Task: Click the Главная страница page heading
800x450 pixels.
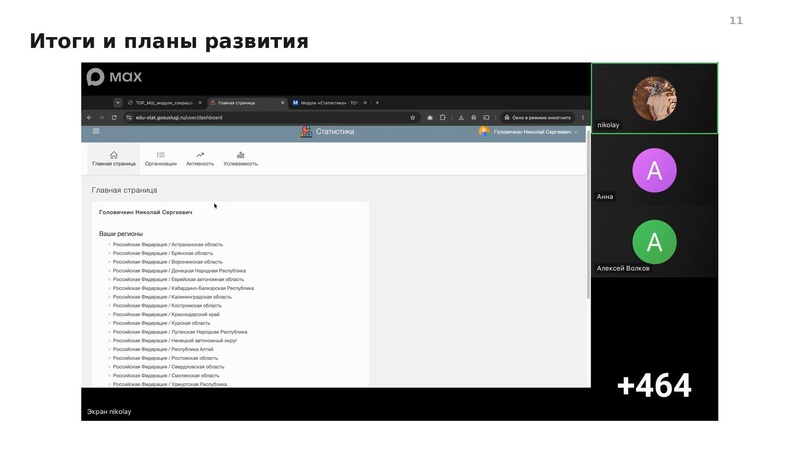Action: pyautogui.click(x=124, y=190)
